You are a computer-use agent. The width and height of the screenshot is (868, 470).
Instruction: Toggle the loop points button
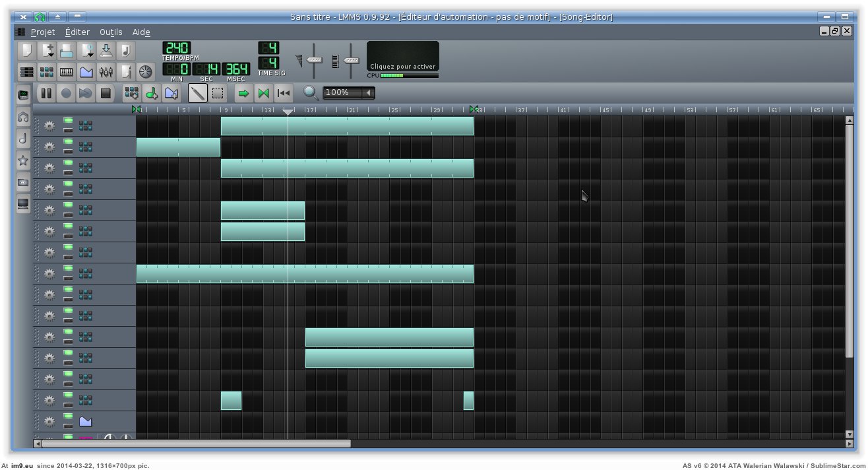pos(263,93)
